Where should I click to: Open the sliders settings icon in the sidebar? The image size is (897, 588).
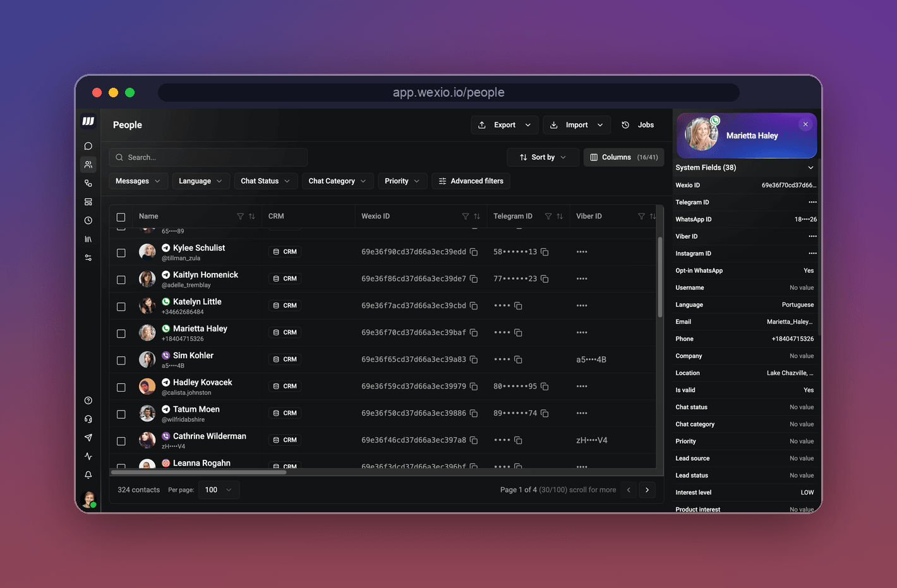point(88,258)
